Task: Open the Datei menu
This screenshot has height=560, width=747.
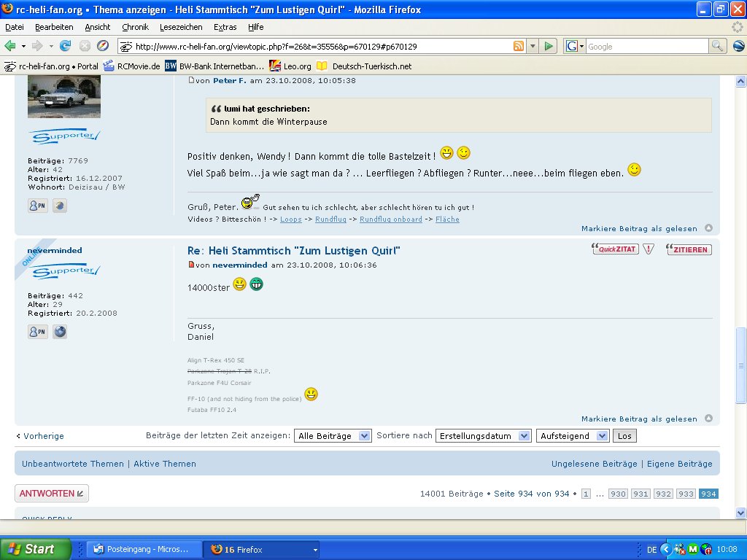Action: pos(15,27)
